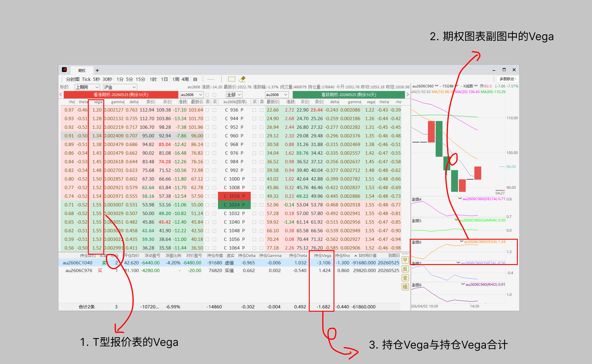Tick the put-side buy checkbox for strike 960
The height and width of the screenshot is (364, 592).
254,136
